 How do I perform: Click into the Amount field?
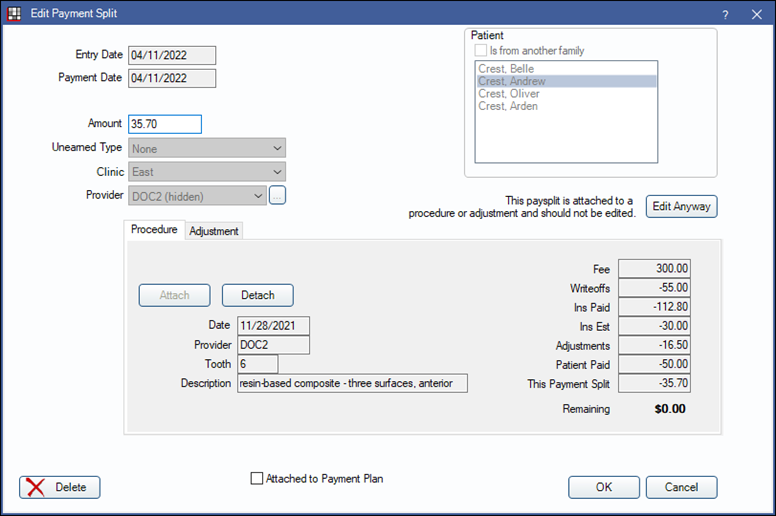tap(165, 124)
